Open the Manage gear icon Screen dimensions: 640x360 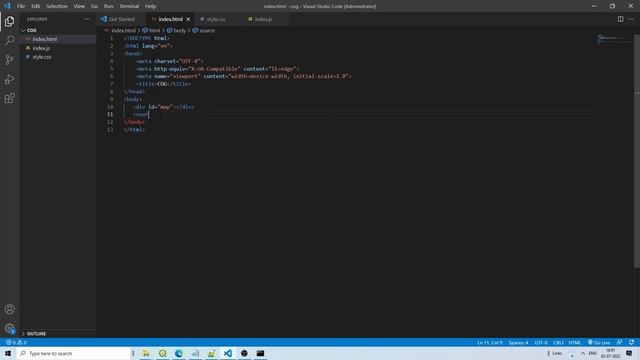coord(9,328)
